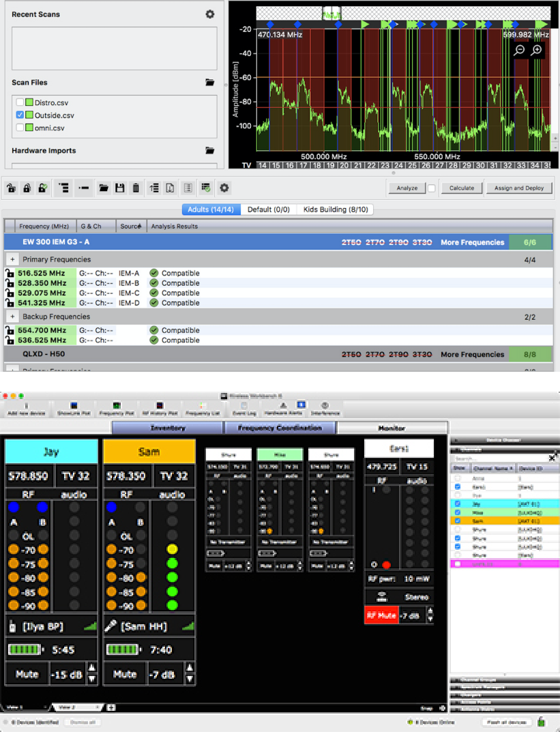This screenshot has width=560, height=732.
Task: Click the closed padlock lock icon
Action: click(27, 188)
